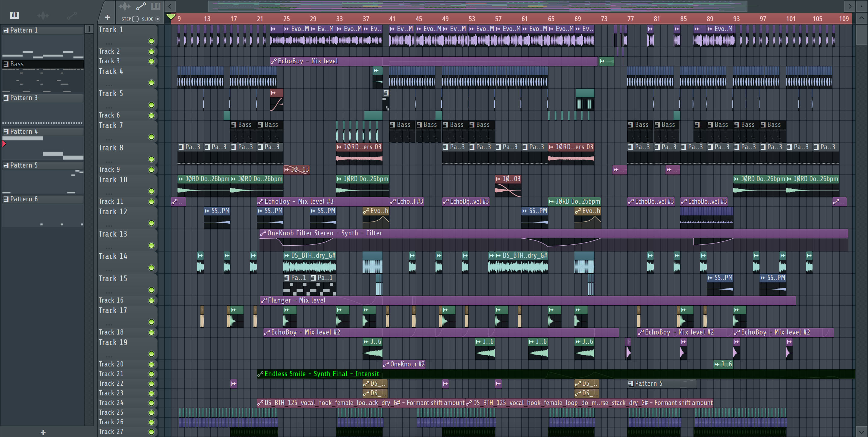Click automation icon of OneKnob Filter Stereo clip
The height and width of the screenshot is (437, 868).
click(263, 233)
